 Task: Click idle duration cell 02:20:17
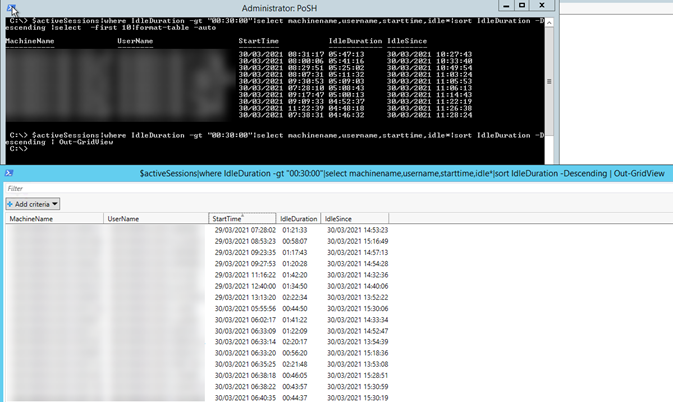(x=294, y=342)
